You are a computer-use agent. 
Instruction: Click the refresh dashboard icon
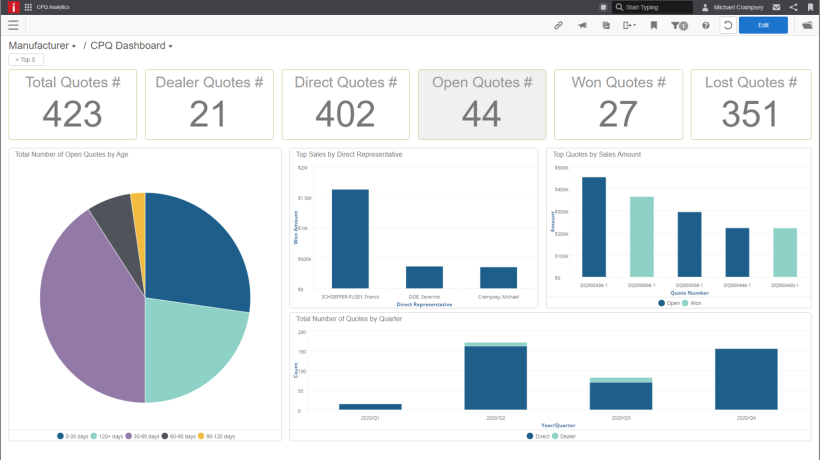tap(727, 25)
